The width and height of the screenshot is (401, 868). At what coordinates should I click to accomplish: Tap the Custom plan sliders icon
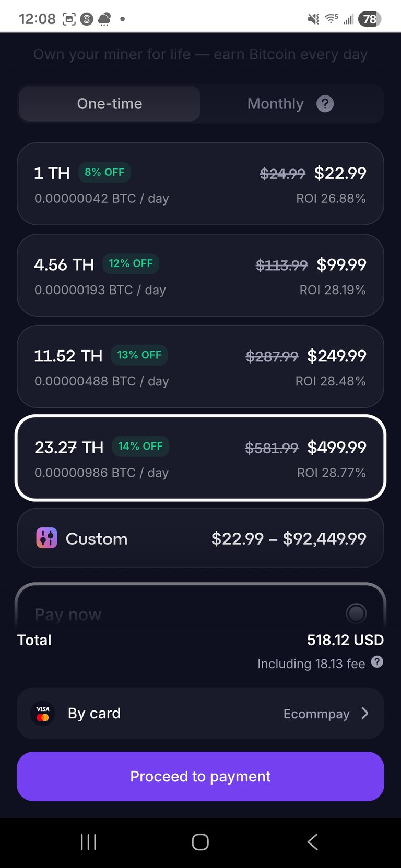[x=46, y=538]
